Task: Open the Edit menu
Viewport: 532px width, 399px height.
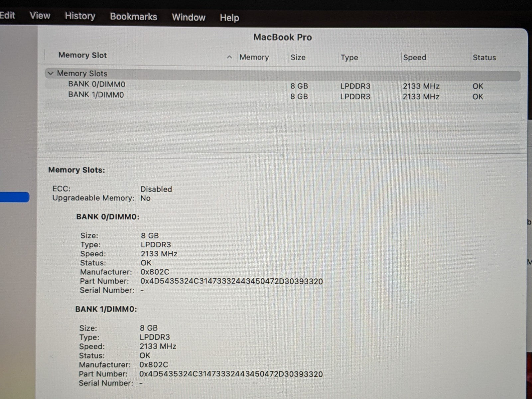Action: point(7,15)
